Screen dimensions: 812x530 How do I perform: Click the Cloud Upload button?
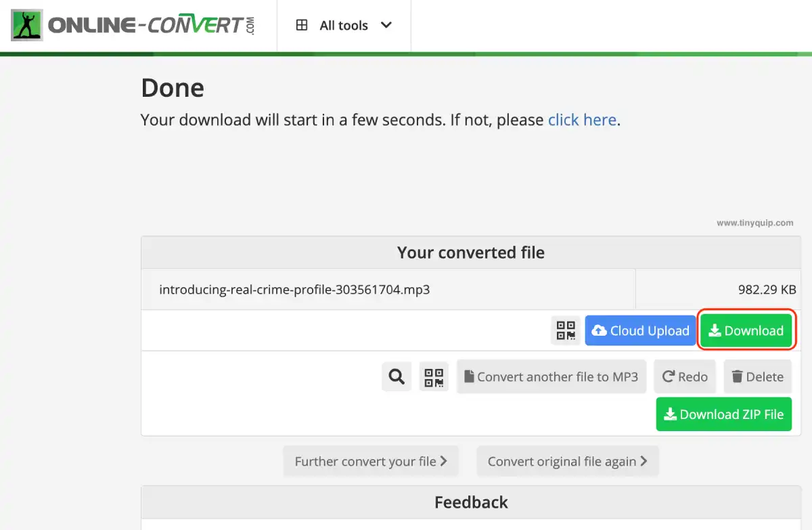coord(639,330)
